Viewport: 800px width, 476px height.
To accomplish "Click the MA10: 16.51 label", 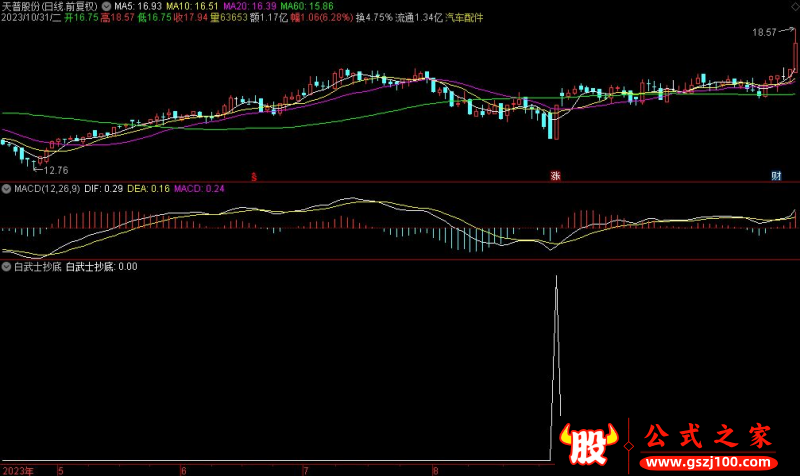I will click(x=192, y=6).
